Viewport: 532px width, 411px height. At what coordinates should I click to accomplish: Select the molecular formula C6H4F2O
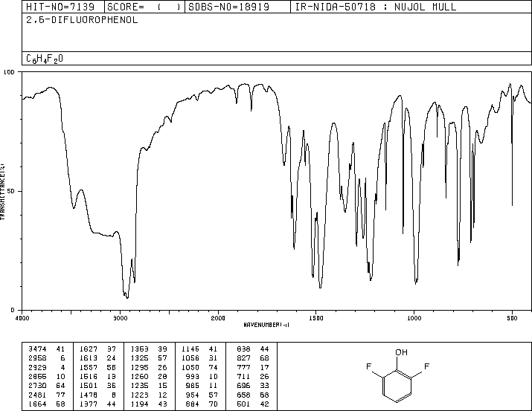(x=45, y=59)
